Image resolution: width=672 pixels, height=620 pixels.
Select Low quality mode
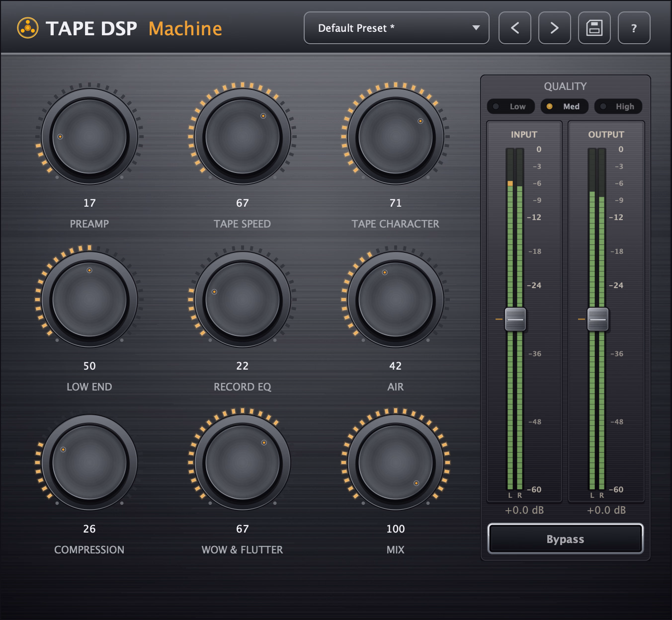[510, 106]
